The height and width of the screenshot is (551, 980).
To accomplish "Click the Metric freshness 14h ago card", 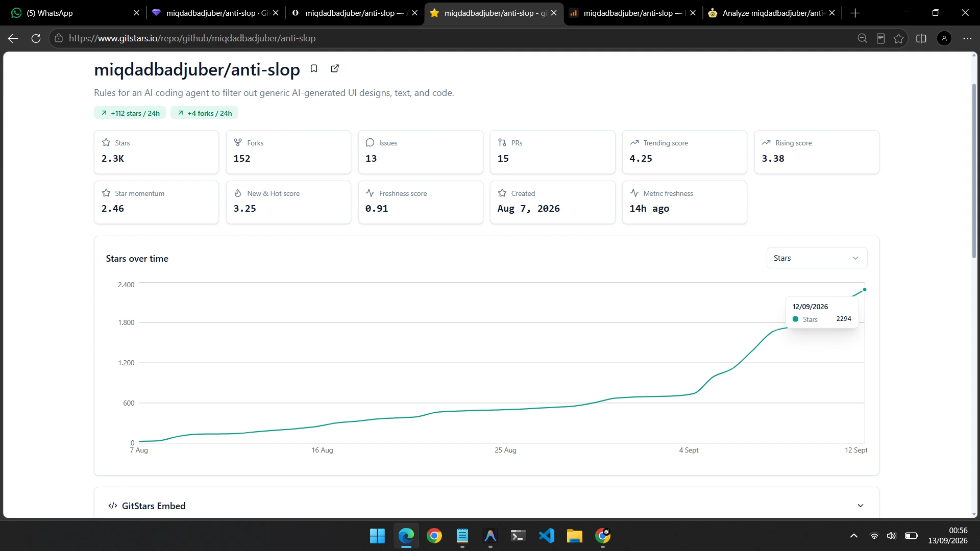I will pyautogui.click(x=684, y=203).
